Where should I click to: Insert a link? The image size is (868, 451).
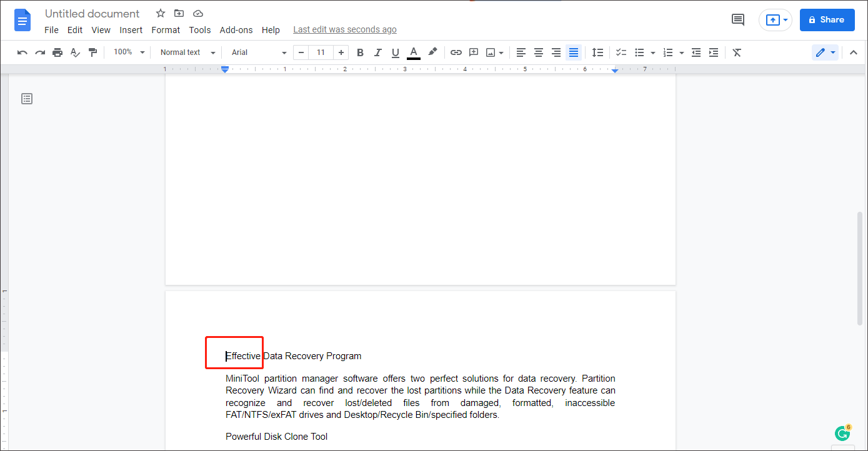pyautogui.click(x=456, y=52)
